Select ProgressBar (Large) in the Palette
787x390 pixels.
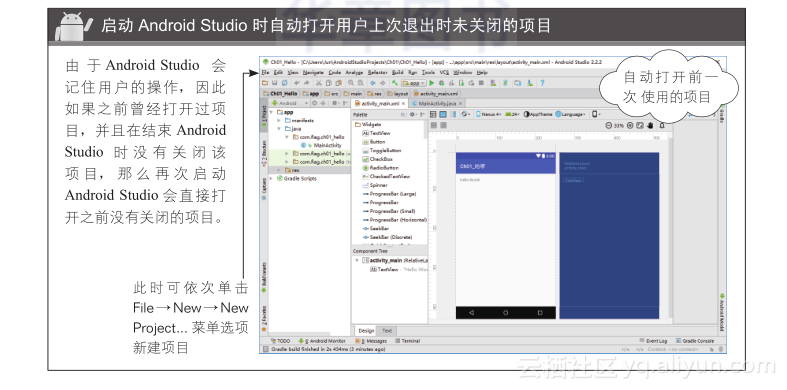[x=389, y=194]
